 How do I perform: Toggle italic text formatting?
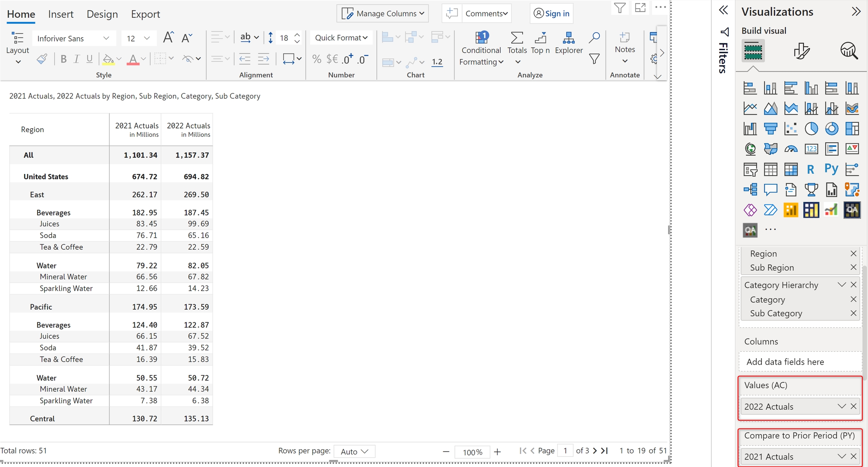click(76, 59)
